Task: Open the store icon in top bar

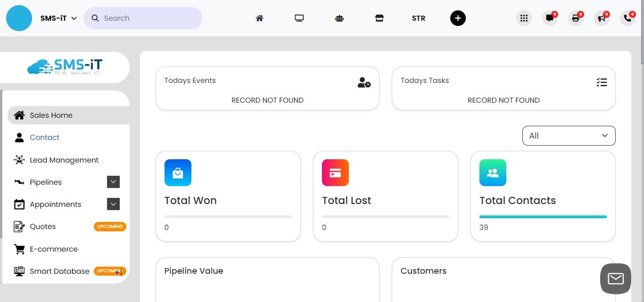Action: click(379, 18)
